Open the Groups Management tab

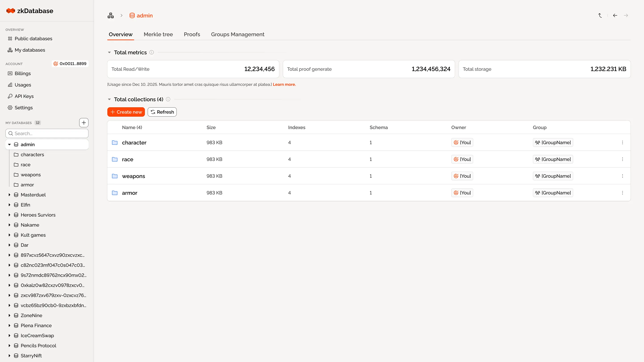[x=237, y=34]
